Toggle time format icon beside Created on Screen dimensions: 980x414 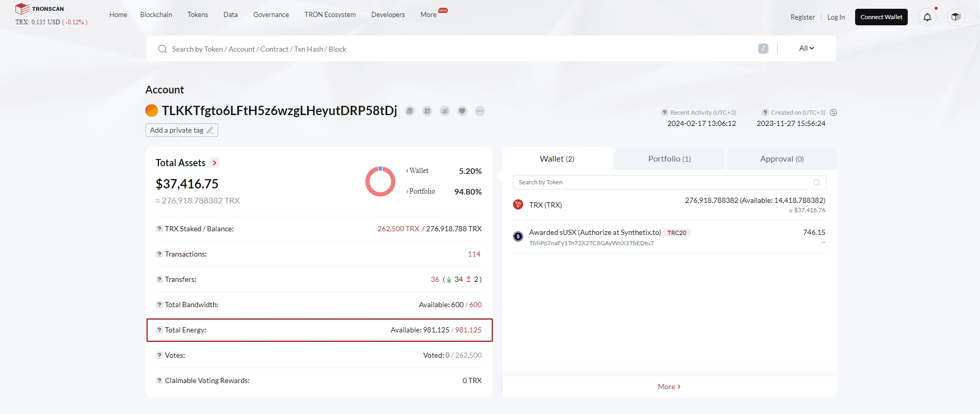(833, 113)
